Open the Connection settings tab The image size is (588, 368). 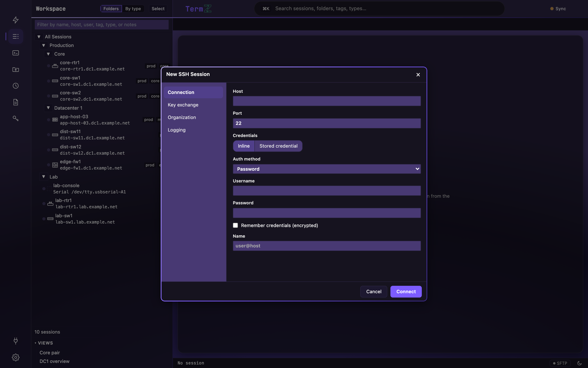tap(193, 92)
